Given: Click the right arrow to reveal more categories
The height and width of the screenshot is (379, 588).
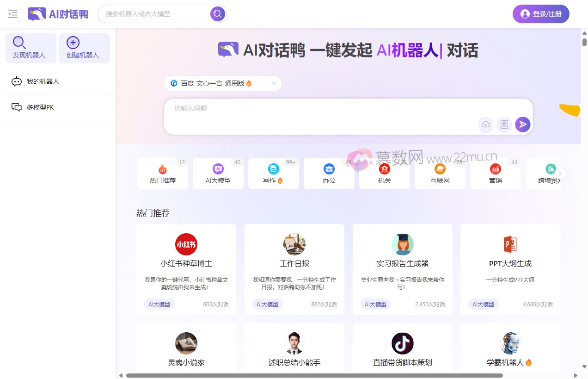Looking at the screenshot, I should point(560,173).
